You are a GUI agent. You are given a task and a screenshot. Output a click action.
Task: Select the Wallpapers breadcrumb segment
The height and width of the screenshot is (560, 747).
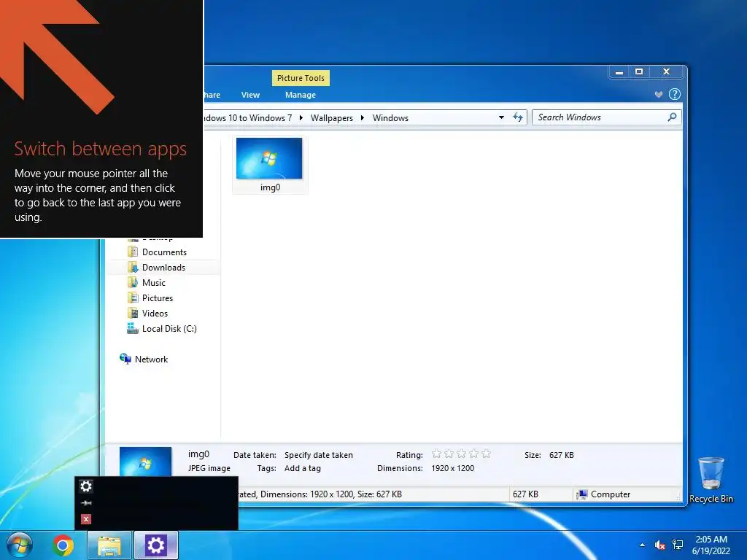332,117
